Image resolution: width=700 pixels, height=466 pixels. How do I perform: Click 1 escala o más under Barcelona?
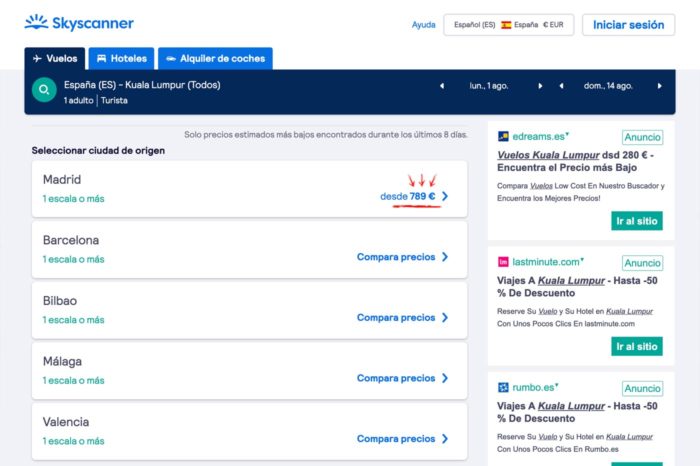point(74,259)
